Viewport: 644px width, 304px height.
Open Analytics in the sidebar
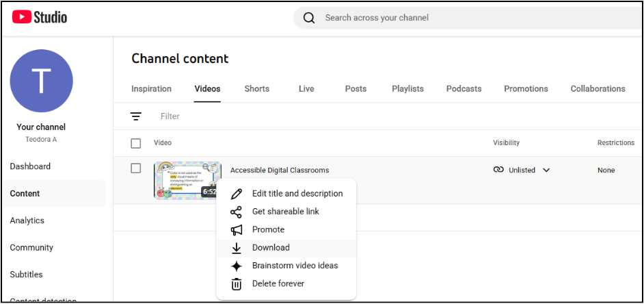(x=27, y=220)
